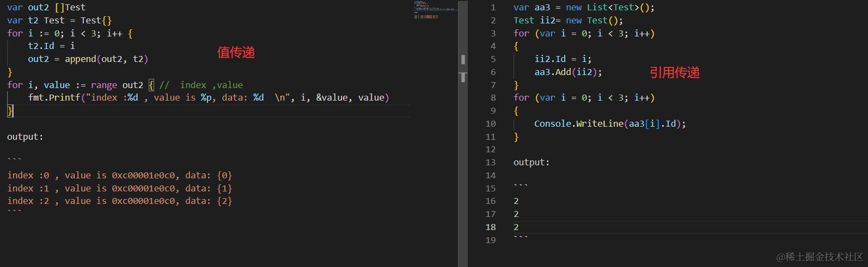The image size is (868, 267).
Task: Click line number 1 in the right editor
Action: 493,8
